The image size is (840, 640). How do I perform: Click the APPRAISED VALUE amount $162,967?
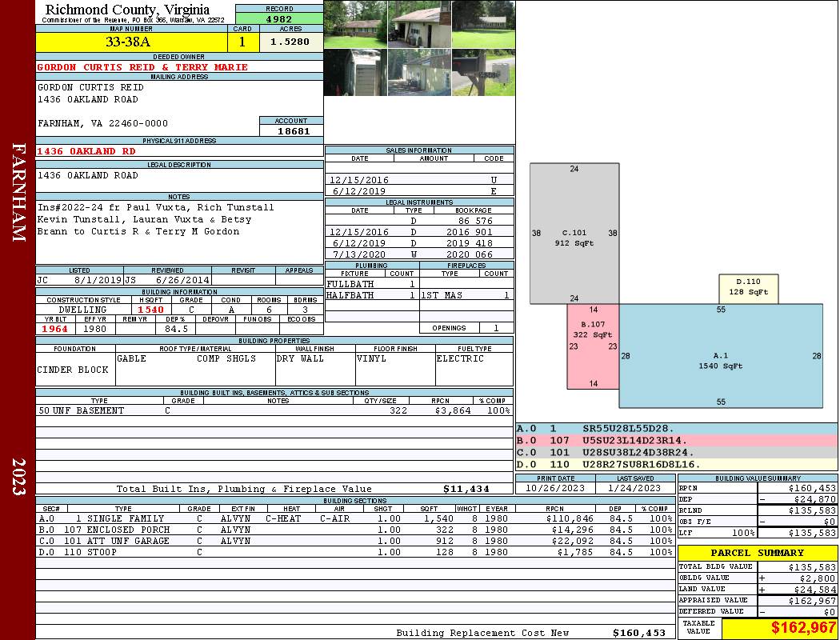point(812,601)
